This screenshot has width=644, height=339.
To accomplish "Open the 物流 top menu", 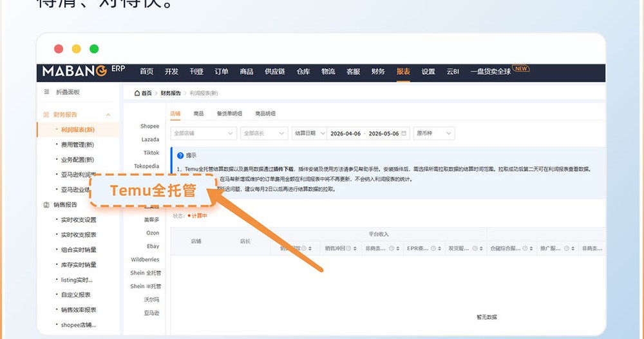I will 328,72.
